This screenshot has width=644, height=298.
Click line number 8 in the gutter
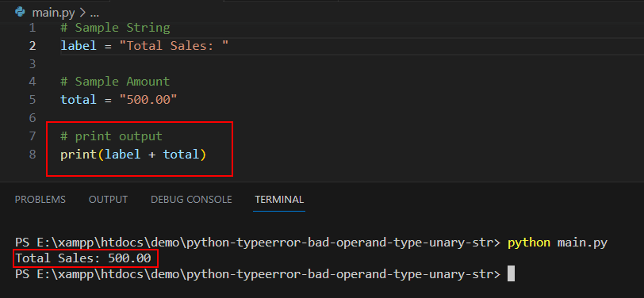point(33,155)
